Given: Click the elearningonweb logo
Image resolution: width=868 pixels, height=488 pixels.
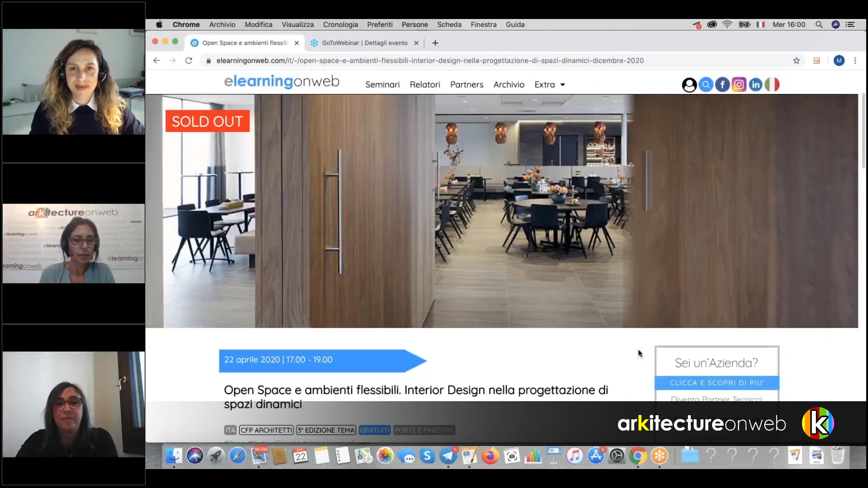Looking at the screenshot, I should pyautogui.click(x=282, y=82).
